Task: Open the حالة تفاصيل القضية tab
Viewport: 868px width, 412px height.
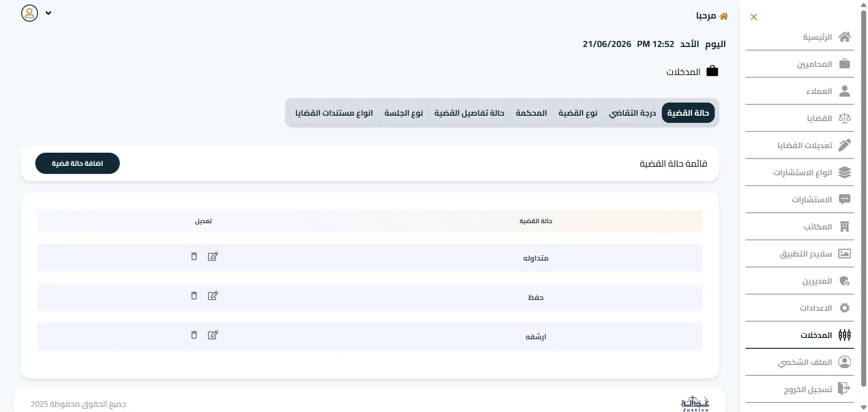Action: [x=469, y=113]
